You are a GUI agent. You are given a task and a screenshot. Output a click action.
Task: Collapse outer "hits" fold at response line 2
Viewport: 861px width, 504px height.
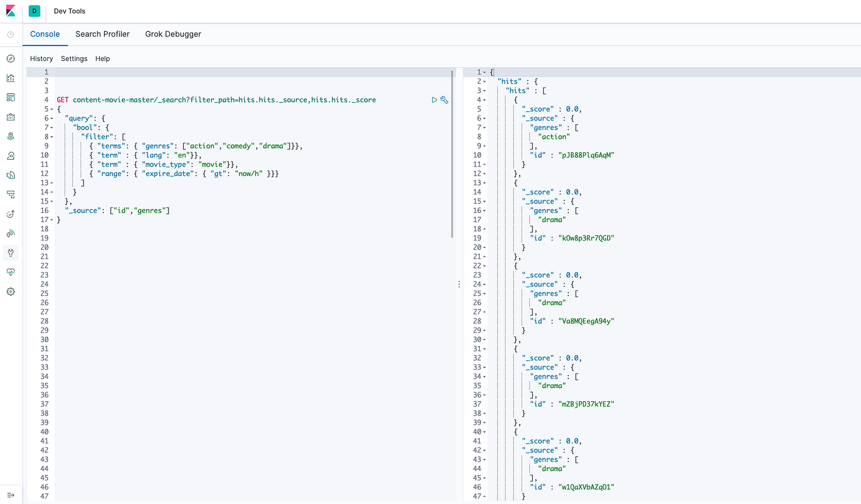point(486,82)
